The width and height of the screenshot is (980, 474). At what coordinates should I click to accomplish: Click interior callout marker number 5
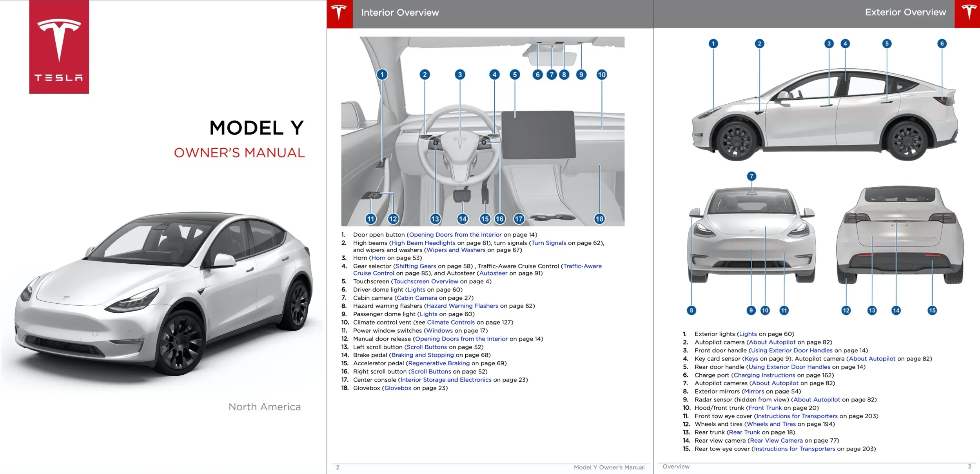click(x=515, y=75)
